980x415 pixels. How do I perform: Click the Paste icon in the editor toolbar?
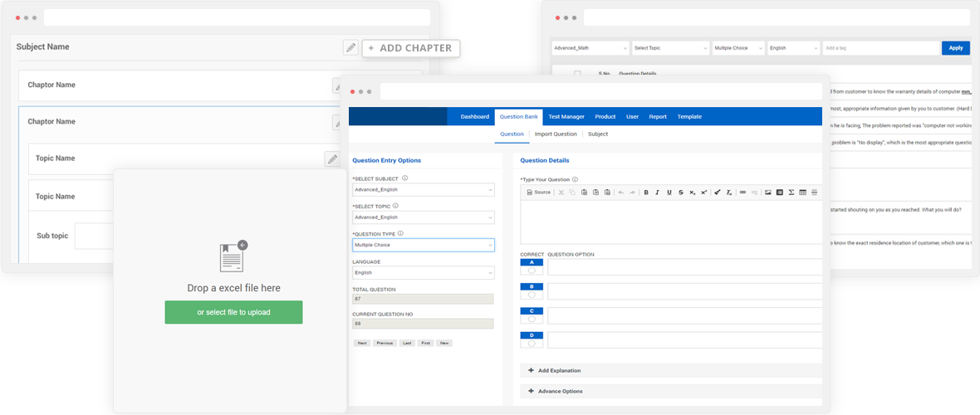point(584,193)
